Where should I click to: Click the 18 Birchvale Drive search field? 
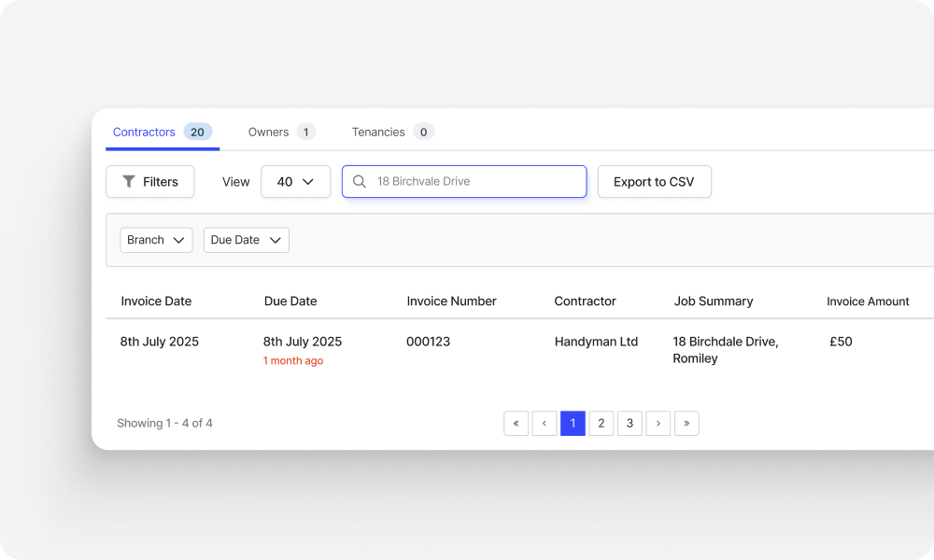(464, 181)
